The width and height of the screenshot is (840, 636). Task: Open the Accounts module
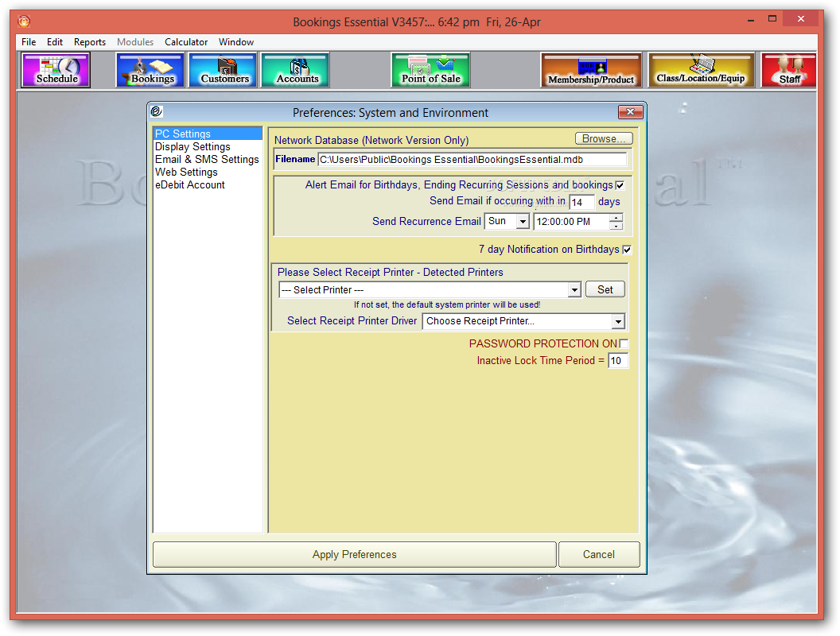coord(295,70)
